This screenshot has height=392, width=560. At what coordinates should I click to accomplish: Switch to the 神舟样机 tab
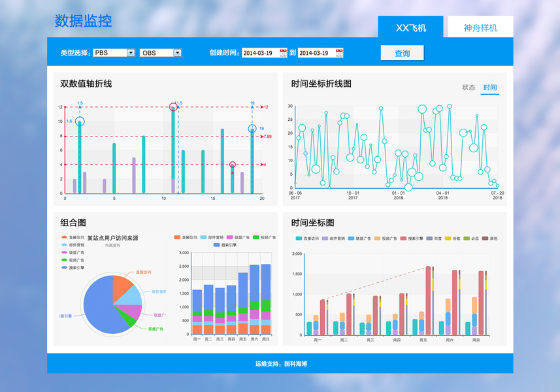pos(480,27)
